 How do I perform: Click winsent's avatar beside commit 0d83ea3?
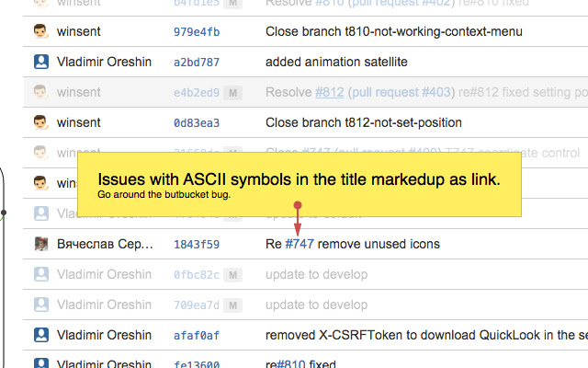40,122
